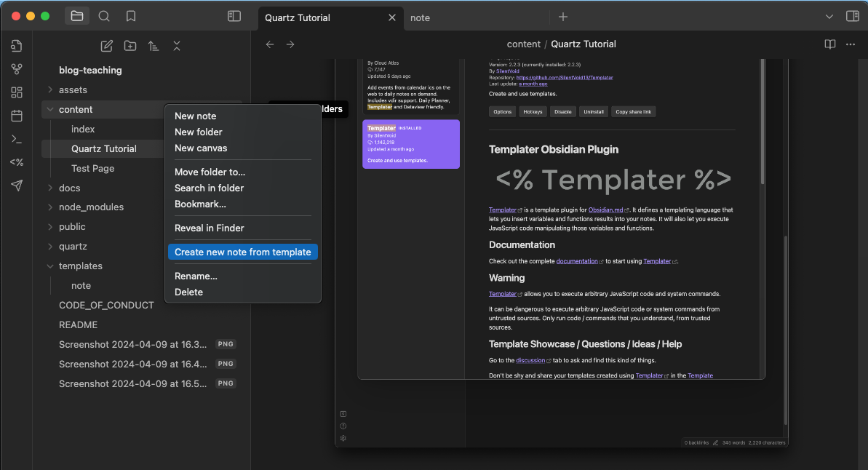Viewport: 868px width, 470px height.
Task: Open today's daily note calendar icon
Action: pos(17,115)
